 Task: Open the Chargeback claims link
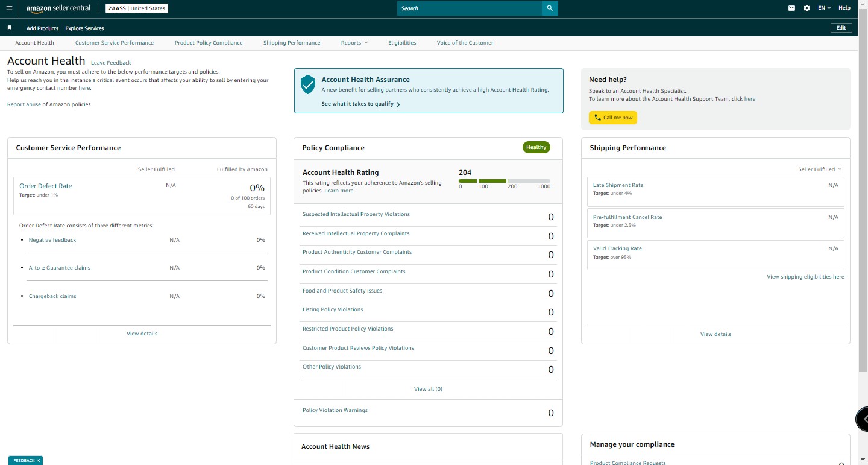click(52, 296)
